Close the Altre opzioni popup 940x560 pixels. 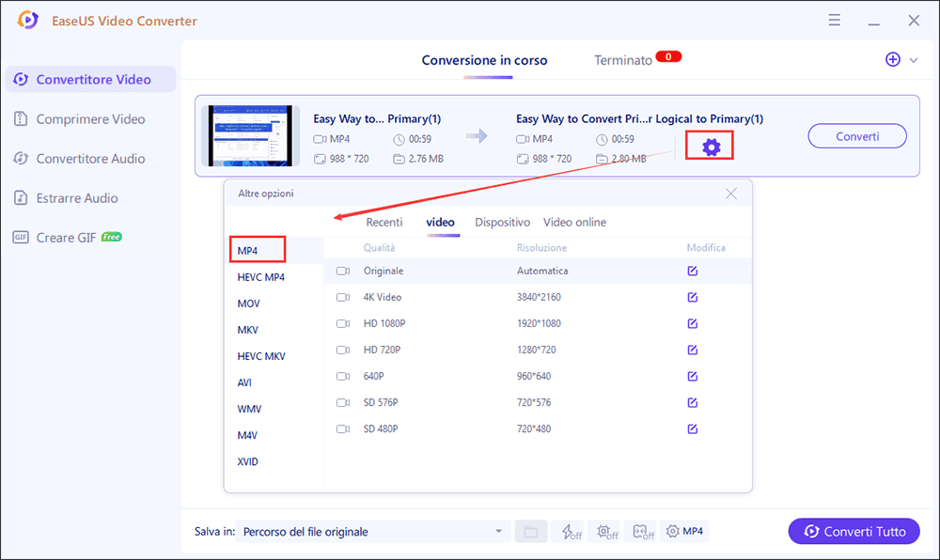[730, 194]
